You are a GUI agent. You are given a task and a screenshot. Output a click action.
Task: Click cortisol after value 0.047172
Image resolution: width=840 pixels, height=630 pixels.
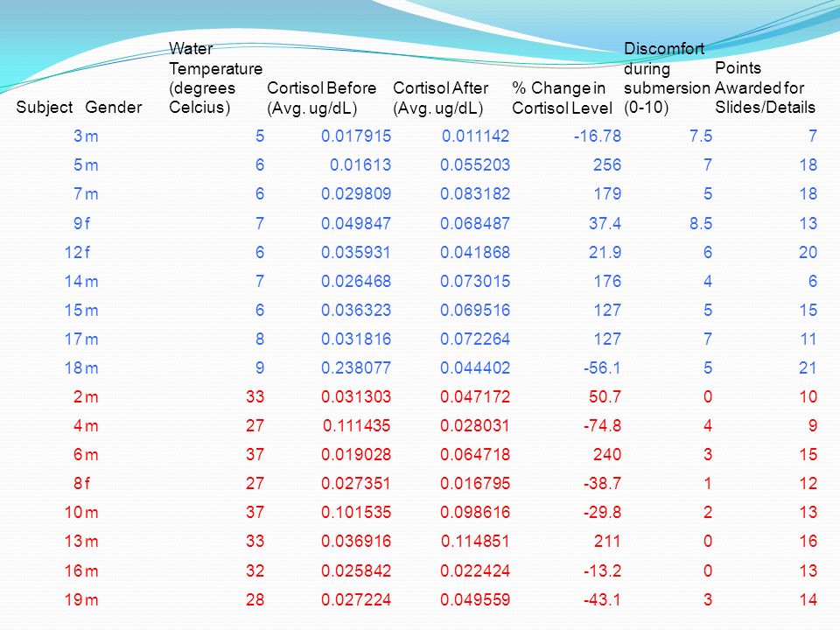coord(475,397)
